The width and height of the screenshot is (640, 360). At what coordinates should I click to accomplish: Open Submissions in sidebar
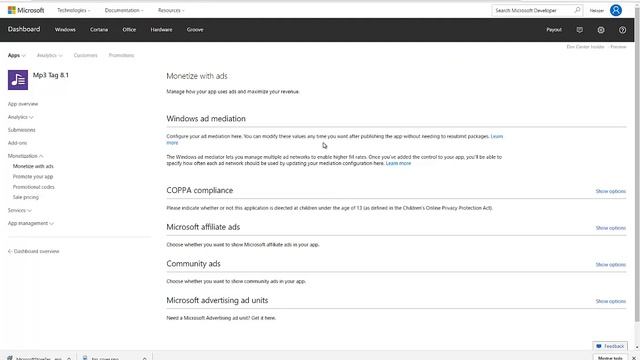tap(22, 130)
